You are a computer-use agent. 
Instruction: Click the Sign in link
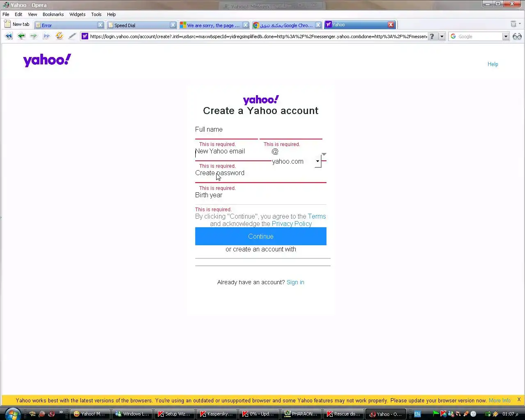pyautogui.click(x=295, y=282)
